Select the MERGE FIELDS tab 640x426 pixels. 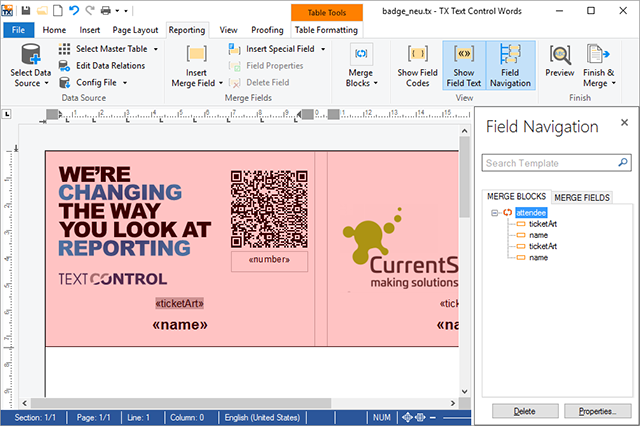pyautogui.click(x=582, y=197)
